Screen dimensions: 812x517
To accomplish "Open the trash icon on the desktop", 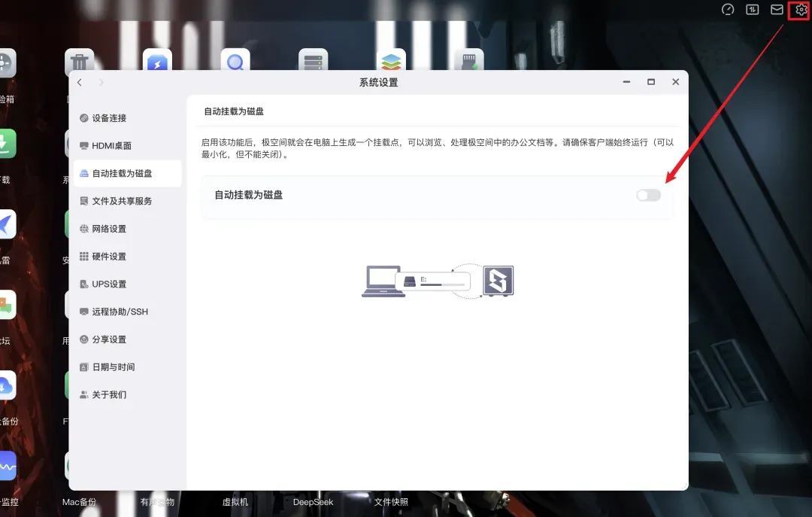I will point(79,60).
